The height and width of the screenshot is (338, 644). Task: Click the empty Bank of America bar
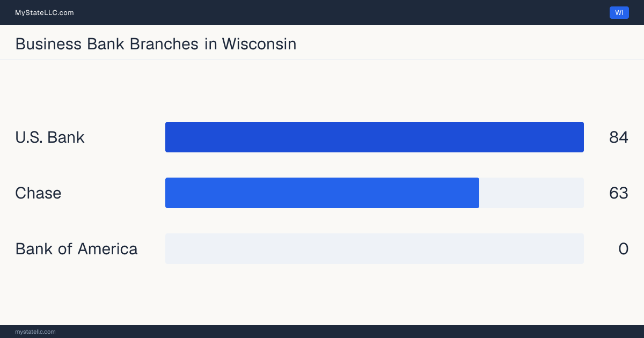pyautogui.click(x=375, y=249)
